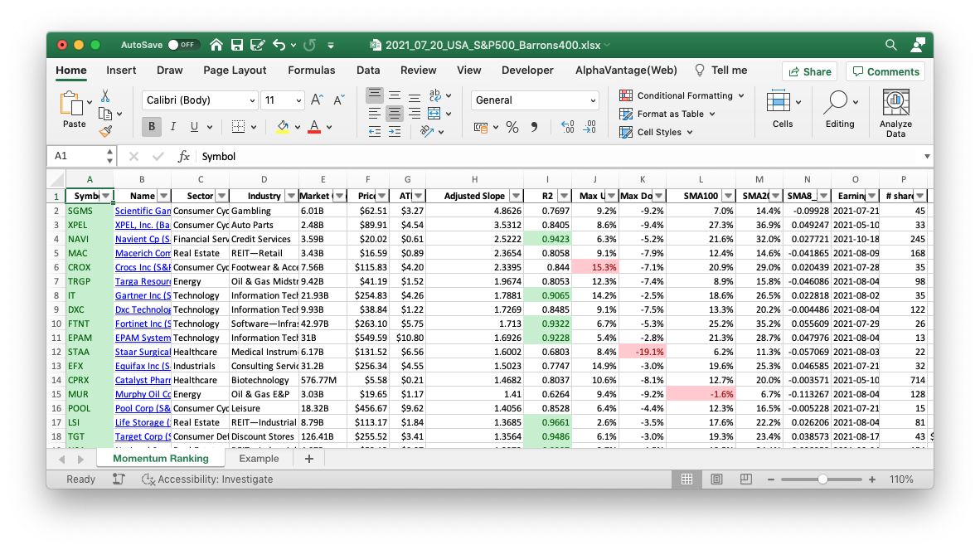Viewport: 980px width, 550px height.
Task: Open Analyze Data pane
Action: pos(895,114)
